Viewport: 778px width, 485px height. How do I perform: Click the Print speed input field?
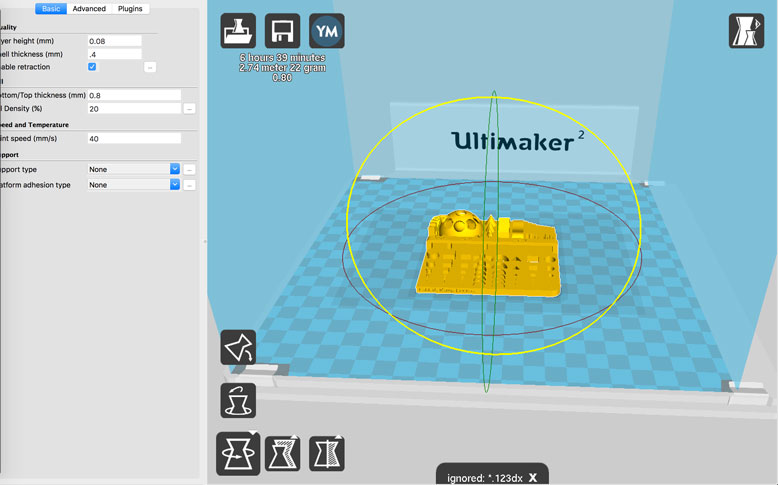coord(134,139)
